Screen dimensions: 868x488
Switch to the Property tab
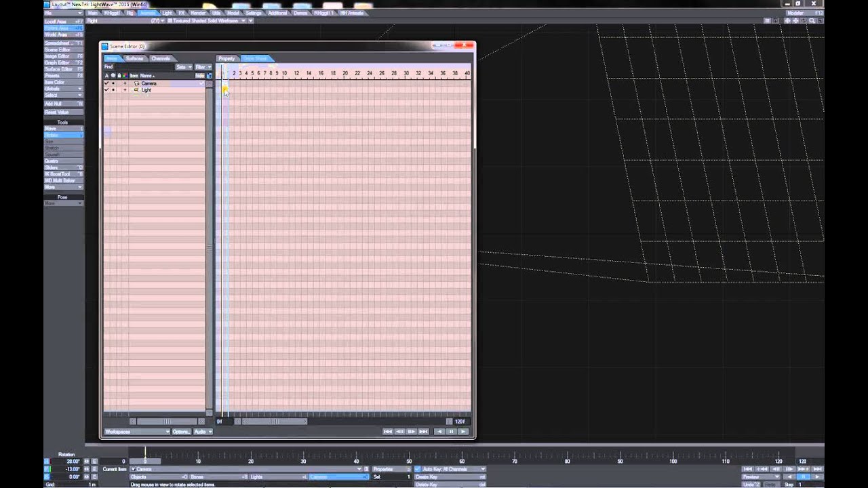click(226, 58)
